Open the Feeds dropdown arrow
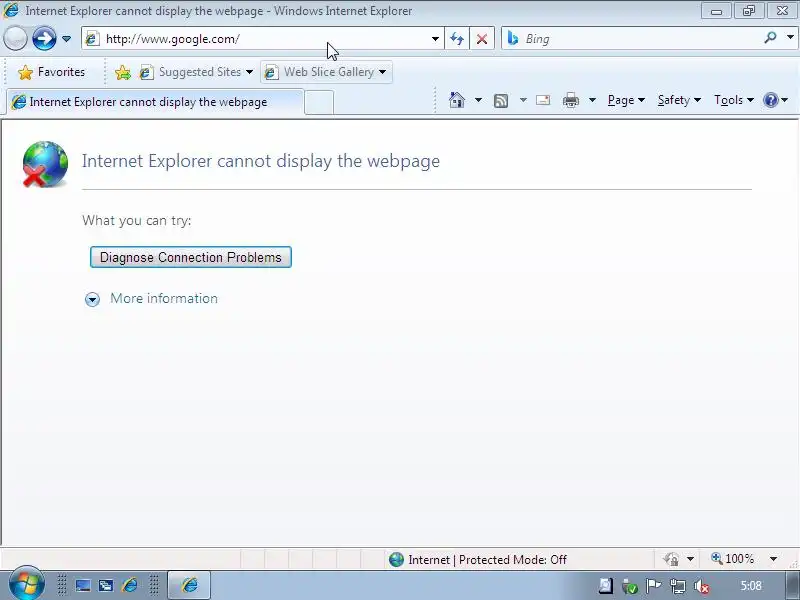Screen dimensions: 800x600 coord(523,100)
